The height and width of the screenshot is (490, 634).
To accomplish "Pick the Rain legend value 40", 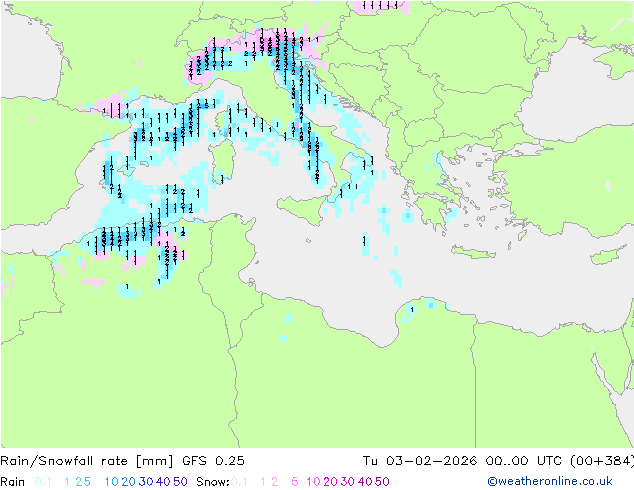I will point(163,482).
